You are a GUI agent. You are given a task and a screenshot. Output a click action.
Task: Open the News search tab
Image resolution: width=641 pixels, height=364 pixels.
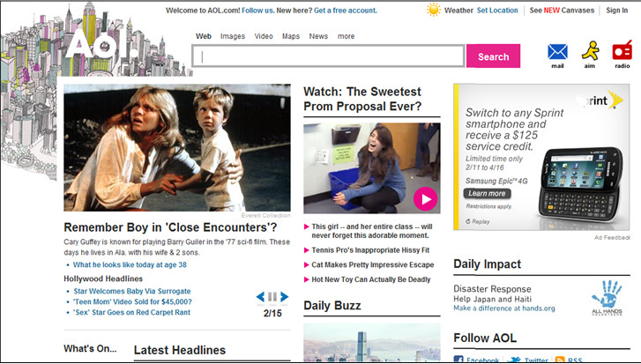tap(318, 36)
